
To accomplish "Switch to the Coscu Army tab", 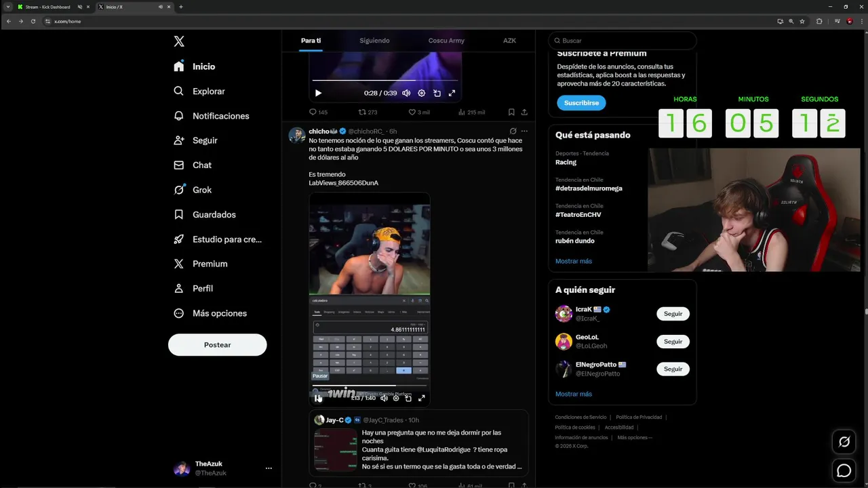I will [446, 41].
